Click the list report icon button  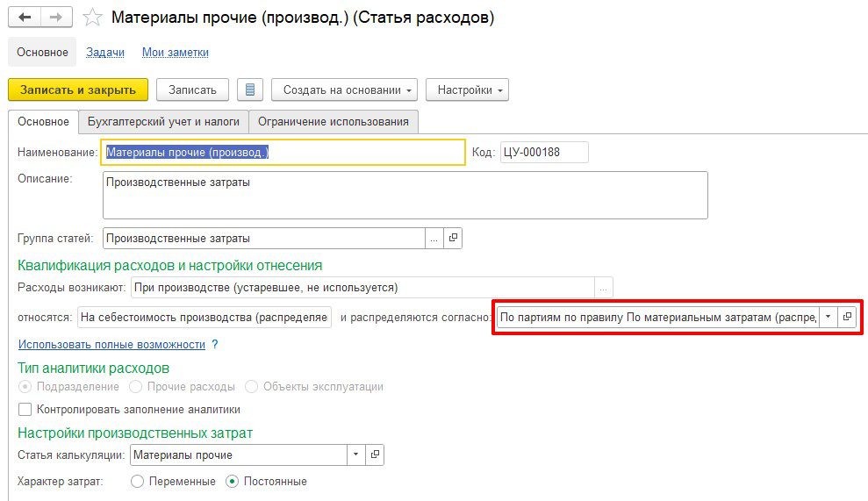pos(250,89)
